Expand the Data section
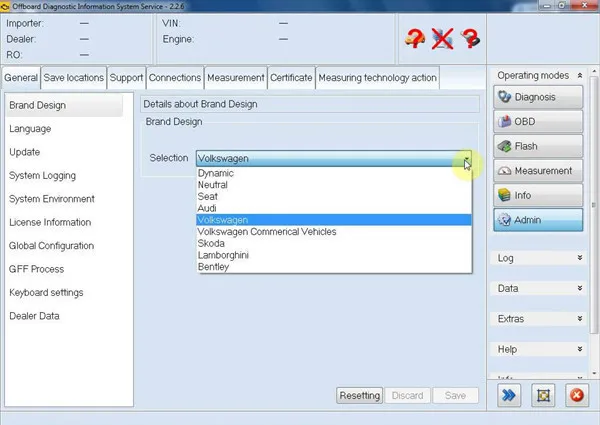The height and width of the screenshot is (425, 600). point(580,288)
